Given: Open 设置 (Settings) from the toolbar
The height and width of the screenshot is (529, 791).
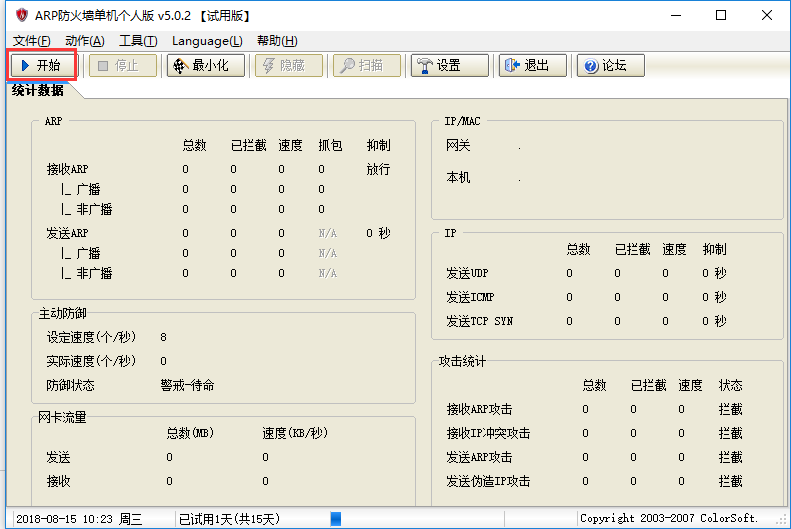Looking at the screenshot, I should point(449,66).
